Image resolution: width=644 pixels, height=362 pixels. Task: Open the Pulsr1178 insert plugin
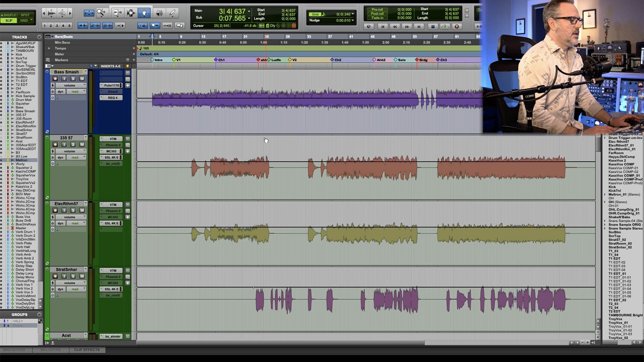tap(111, 85)
